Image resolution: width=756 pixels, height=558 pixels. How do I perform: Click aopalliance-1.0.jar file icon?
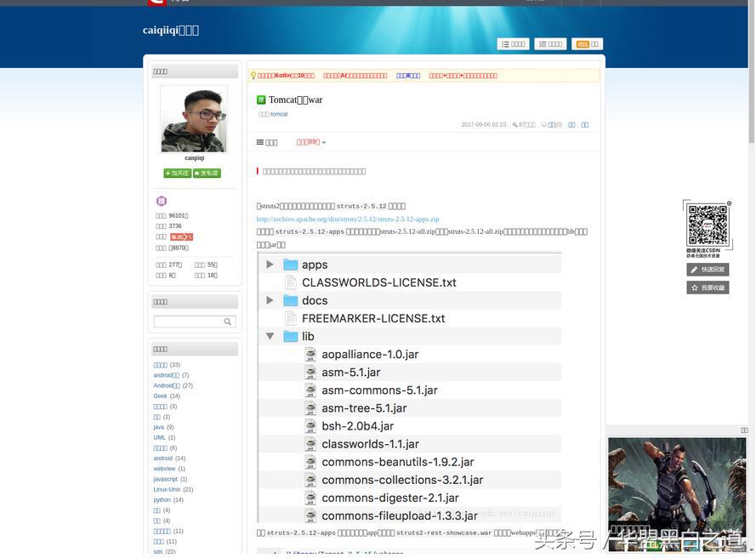(x=310, y=354)
